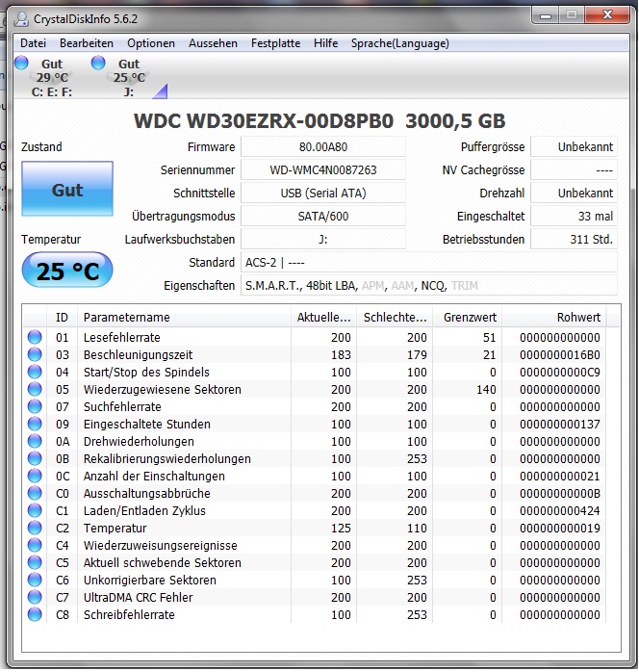The height and width of the screenshot is (672, 639).
Task: Select the Lesefehlerrate parameter name
Action: tap(121, 338)
